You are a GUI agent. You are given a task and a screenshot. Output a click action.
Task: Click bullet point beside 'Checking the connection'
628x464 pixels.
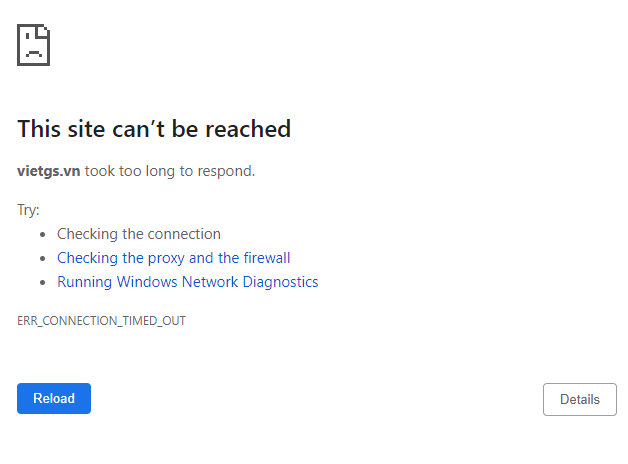pyautogui.click(x=43, y=235)
